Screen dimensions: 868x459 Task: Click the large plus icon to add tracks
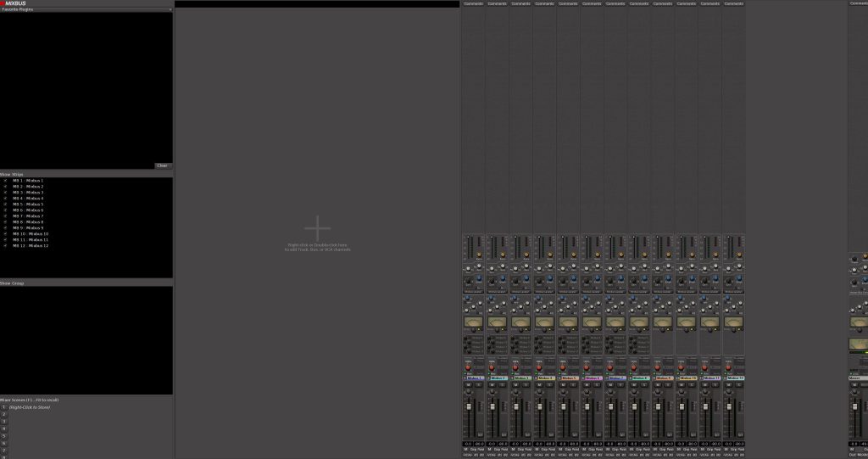point(317,228)
